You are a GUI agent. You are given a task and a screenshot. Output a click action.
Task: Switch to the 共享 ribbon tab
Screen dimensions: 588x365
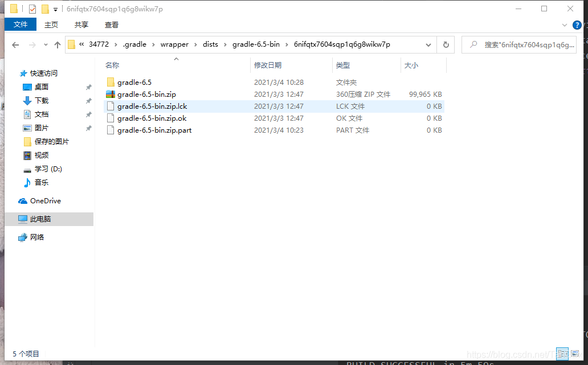(81, 24)
